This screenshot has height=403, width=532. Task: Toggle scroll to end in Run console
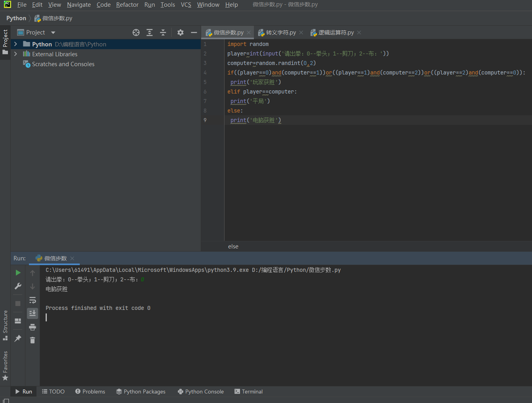click(x=33, y=313)
